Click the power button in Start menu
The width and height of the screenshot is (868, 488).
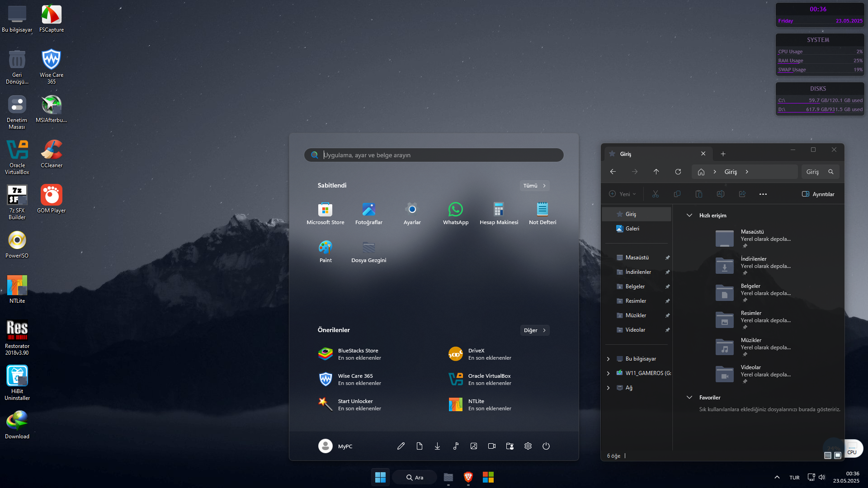pos(546,446)
